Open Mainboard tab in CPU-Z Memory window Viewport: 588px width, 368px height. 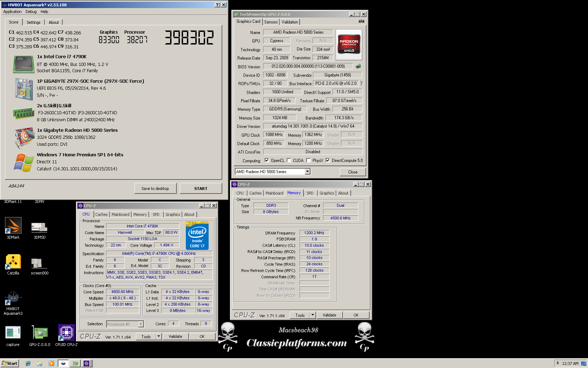[274, 193]
